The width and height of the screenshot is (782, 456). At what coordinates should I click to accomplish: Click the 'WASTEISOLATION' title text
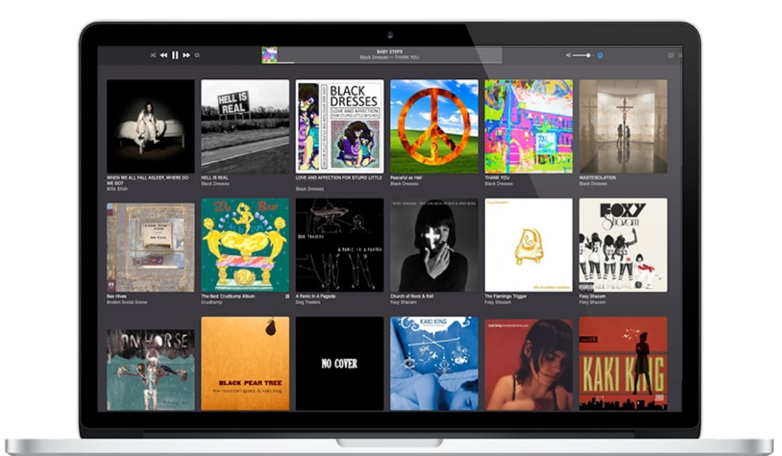[597, 178]
